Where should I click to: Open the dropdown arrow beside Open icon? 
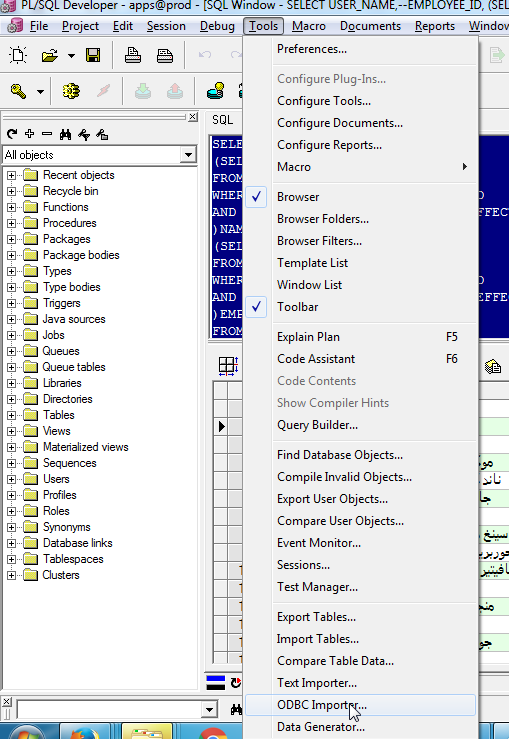coord(71,56)
